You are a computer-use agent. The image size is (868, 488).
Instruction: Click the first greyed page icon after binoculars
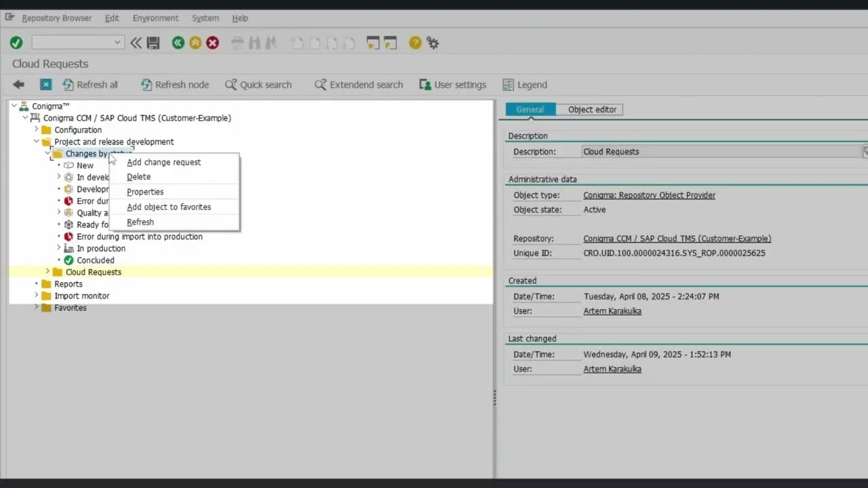297,43
